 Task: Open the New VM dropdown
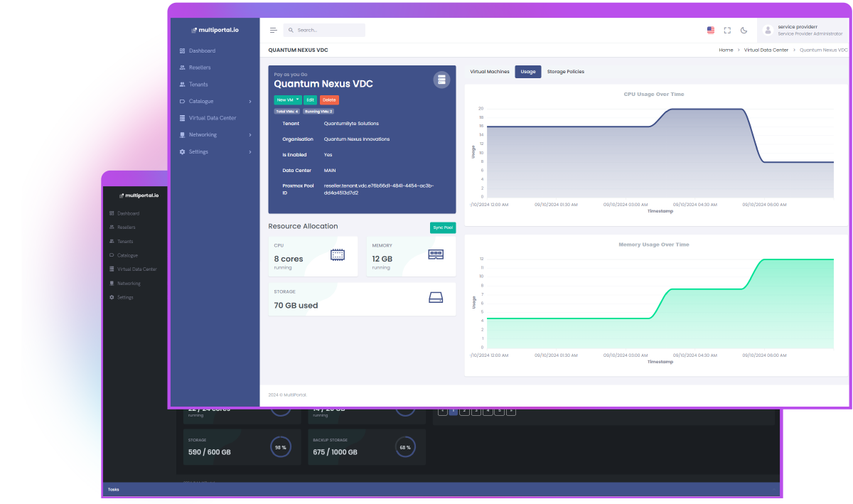[286, 100]
